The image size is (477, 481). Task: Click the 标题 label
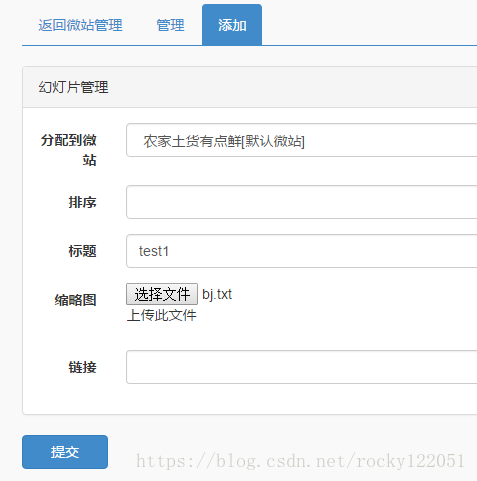83,251
